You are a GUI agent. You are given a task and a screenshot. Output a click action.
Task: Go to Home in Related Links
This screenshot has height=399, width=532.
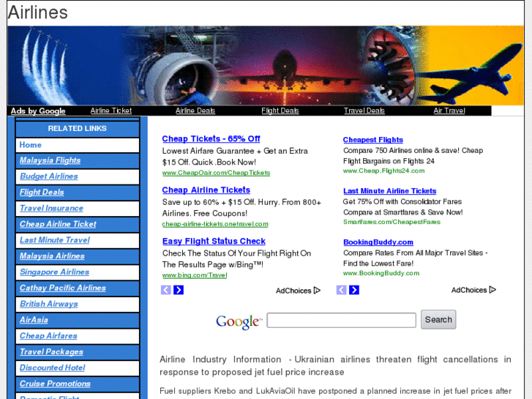click(x=31, y=145)
